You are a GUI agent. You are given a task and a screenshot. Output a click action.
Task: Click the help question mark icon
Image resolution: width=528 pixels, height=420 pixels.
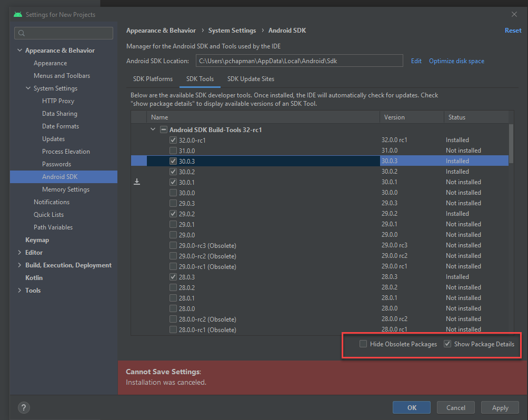coord(24,407)
